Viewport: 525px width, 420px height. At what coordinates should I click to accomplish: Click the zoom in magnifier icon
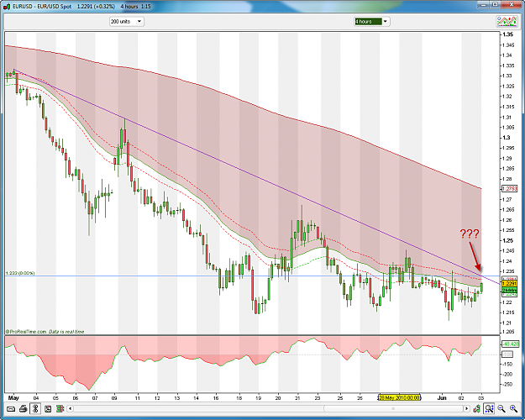pyautogui.click(x=513, y=408)
